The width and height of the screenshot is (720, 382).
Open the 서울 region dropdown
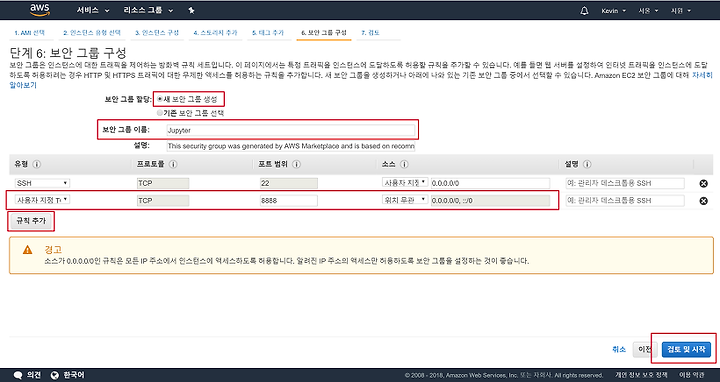point(648,11)
